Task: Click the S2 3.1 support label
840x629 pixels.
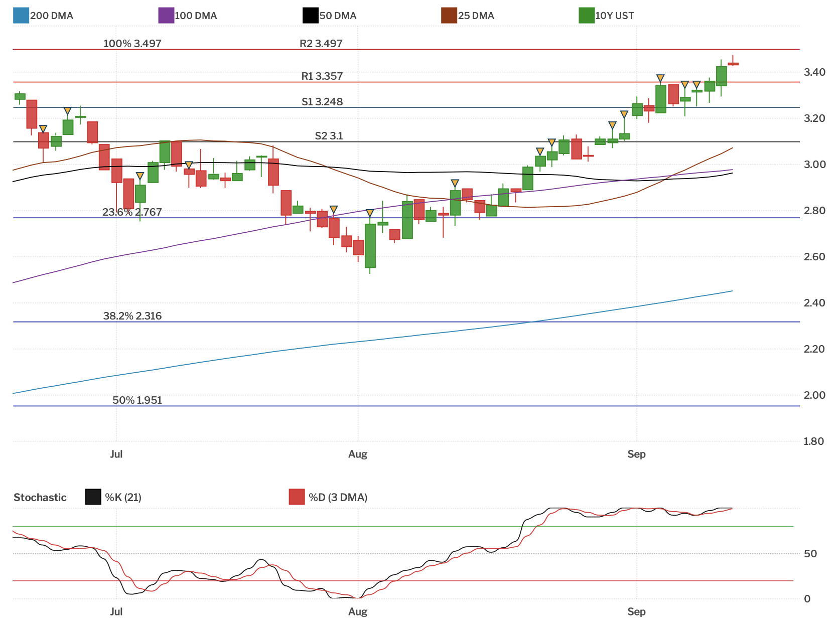Action: pyautogui.click(x=329, y=136)
